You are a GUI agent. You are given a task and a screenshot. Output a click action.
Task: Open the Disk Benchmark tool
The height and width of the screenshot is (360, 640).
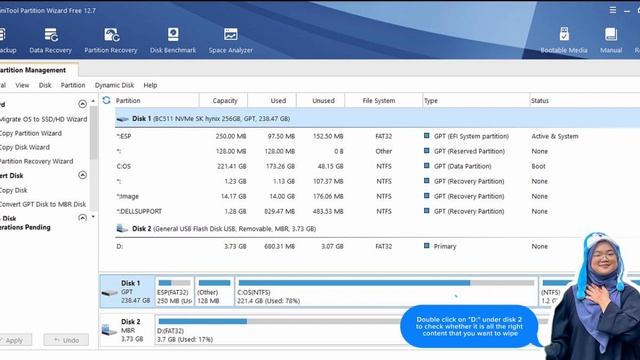(x=173, y=40)
